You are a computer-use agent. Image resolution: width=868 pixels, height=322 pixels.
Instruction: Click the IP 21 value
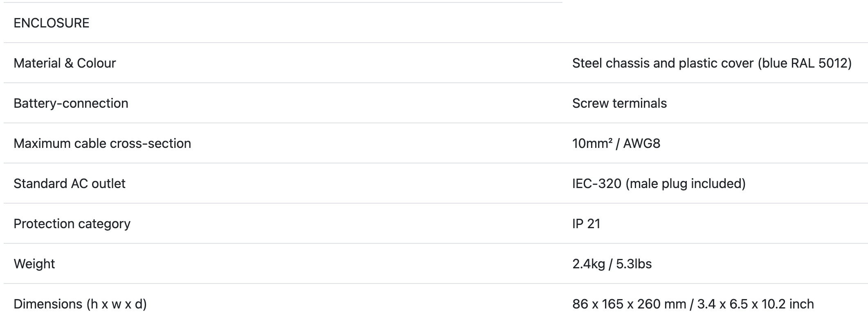click(x=586, y=224)
